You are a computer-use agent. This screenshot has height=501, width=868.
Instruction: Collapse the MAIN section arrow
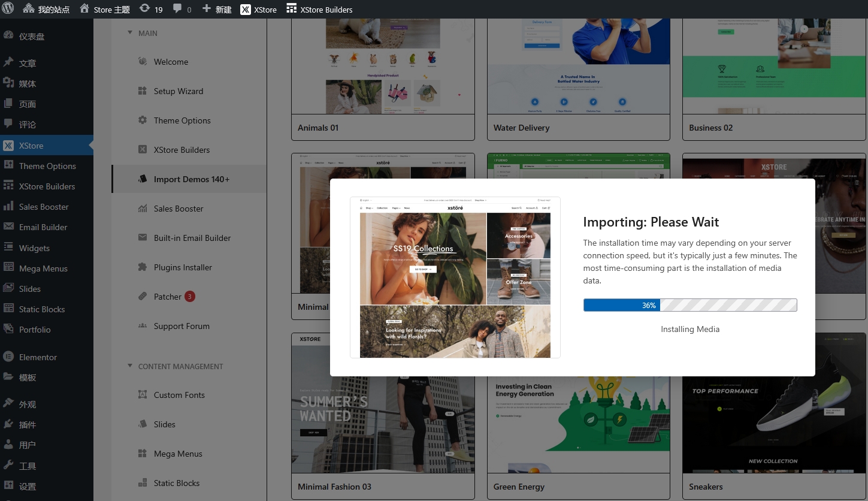click(x=130, y=33)
